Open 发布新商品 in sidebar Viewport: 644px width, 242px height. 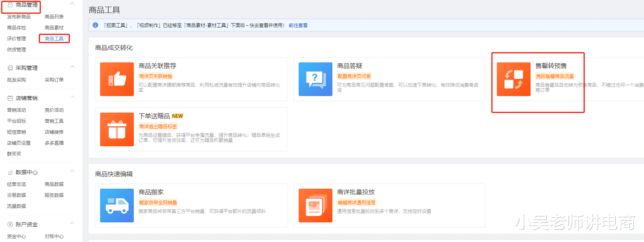click(x=19, y=17)
